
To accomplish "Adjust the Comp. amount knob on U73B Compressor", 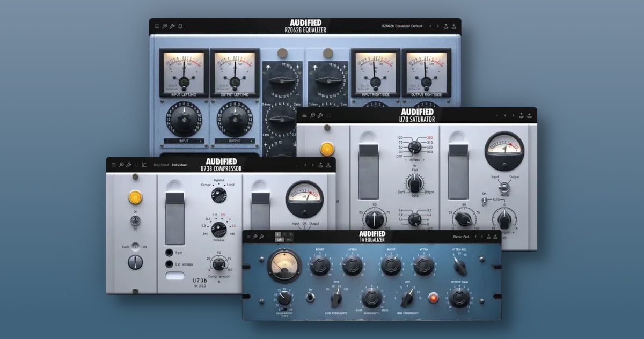I will pos(218,263).
